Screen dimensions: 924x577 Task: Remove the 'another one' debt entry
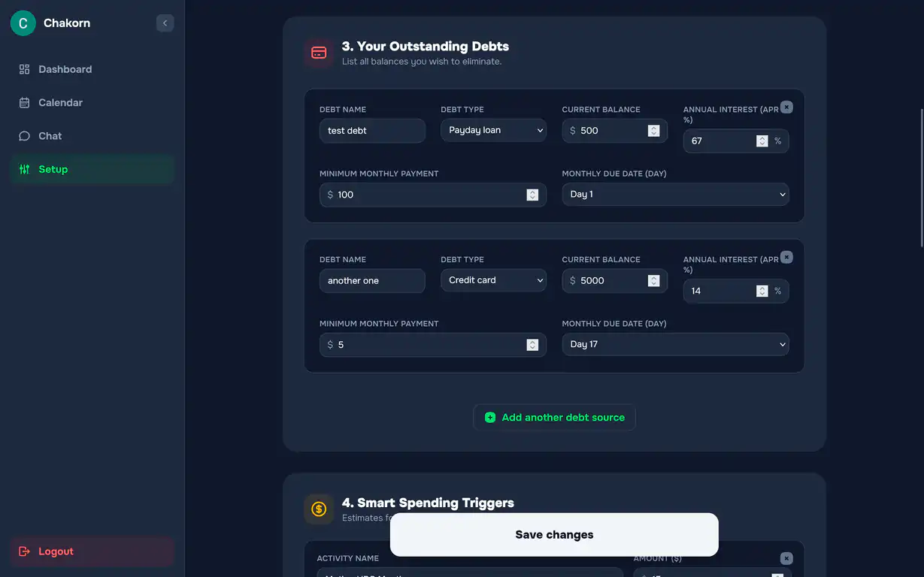coord(786,258)
